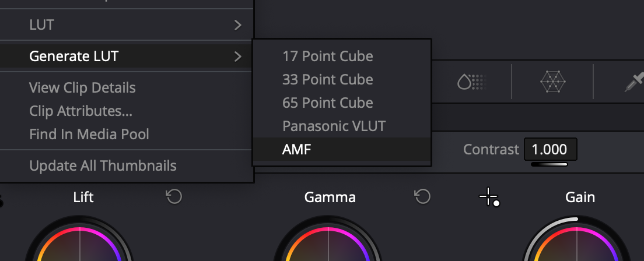Pick 65 Point Cube from submenu
The height and width of the screenshot is (261, 644).
click(x=327, y=103)
